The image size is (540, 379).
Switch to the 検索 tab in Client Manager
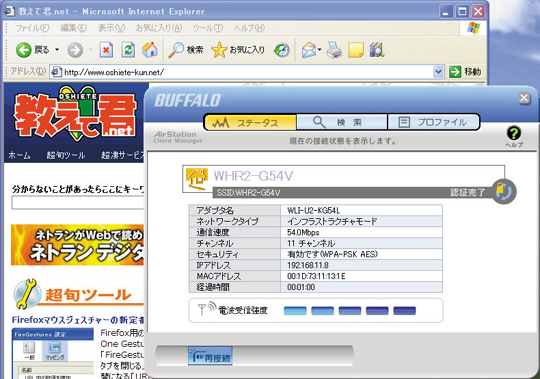[x=342, y=122]
